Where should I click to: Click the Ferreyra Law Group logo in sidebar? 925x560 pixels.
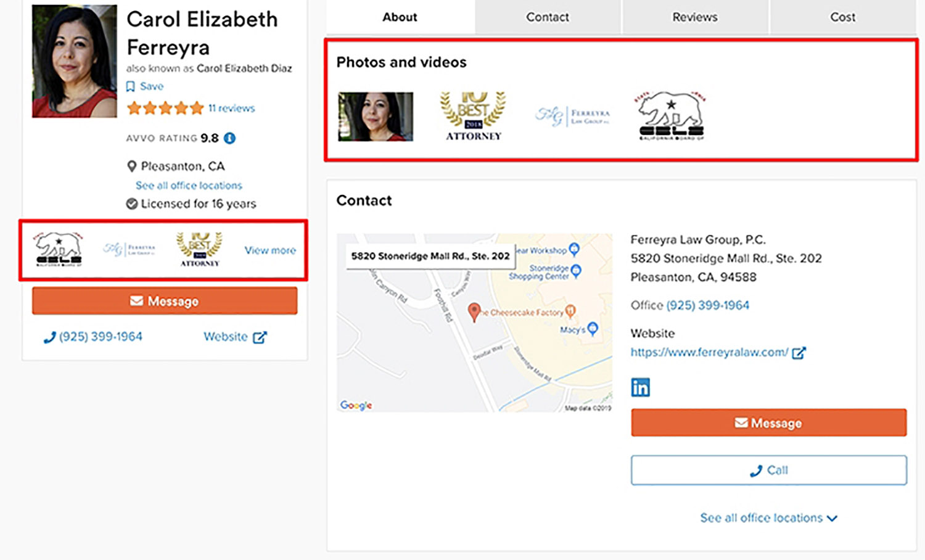point(129,249)
